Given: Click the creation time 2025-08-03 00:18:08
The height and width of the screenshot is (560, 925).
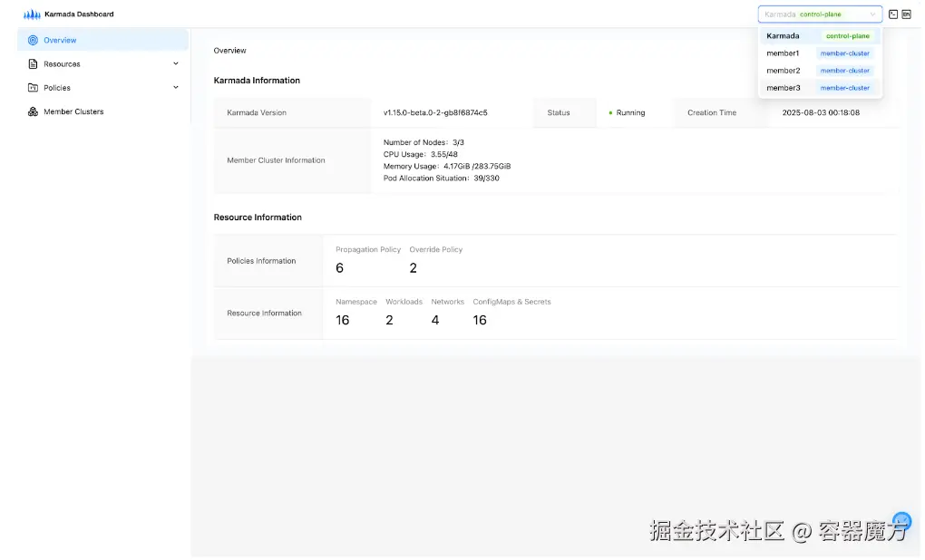Looking at the screenshot, I should click(x=821, y=112).
